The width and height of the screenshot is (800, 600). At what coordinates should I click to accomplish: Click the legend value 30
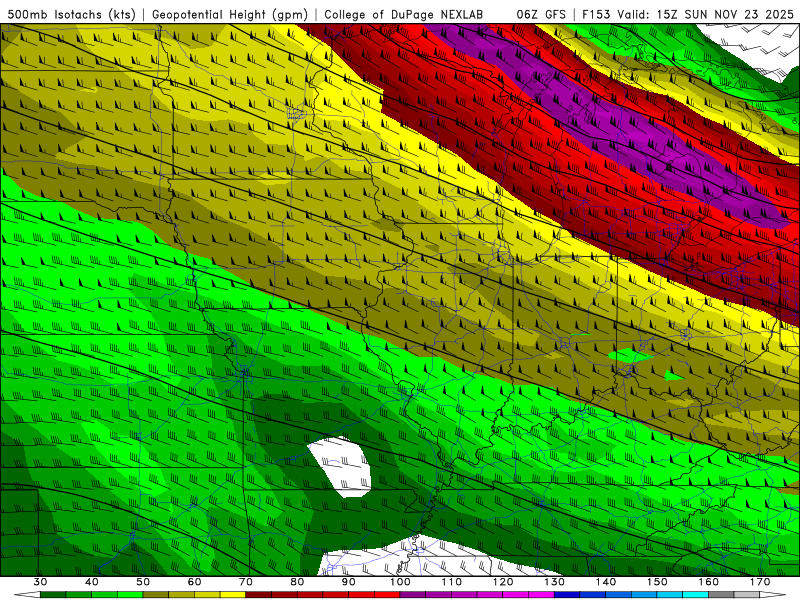(x=40, y=582)
